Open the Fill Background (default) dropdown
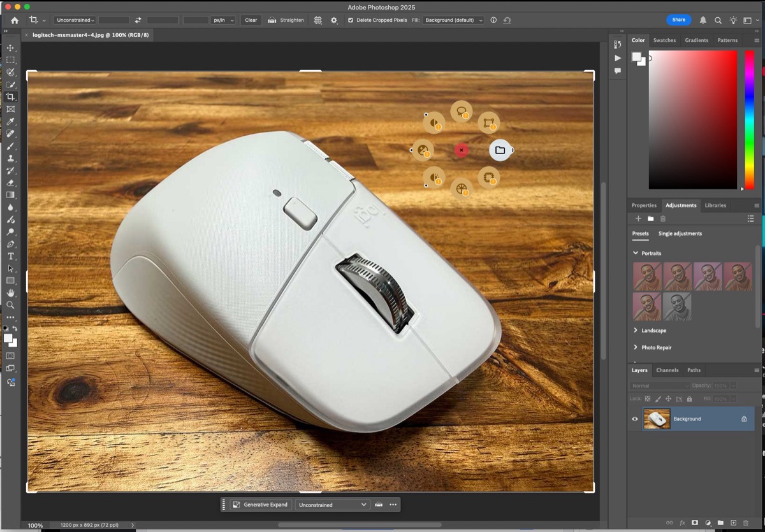This screenshot has height=532, width=765. 453,20
